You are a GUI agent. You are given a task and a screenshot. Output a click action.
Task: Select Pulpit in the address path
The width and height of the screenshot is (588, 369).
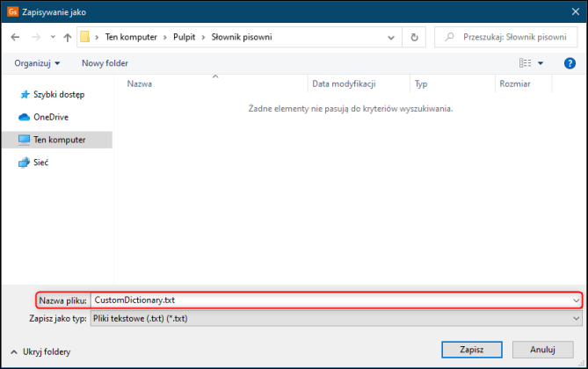coord(184,37)
